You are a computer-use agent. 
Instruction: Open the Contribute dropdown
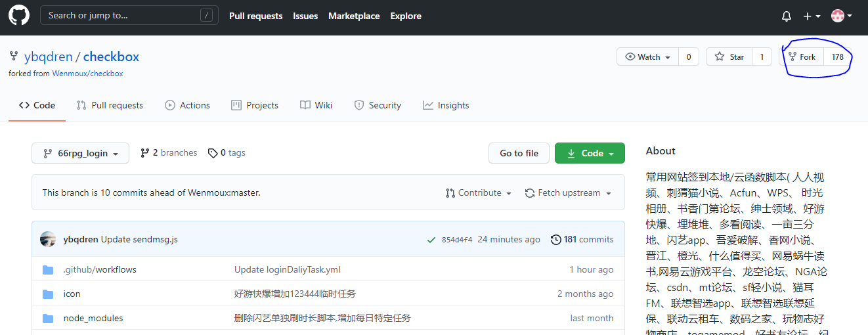pos(479,192)
